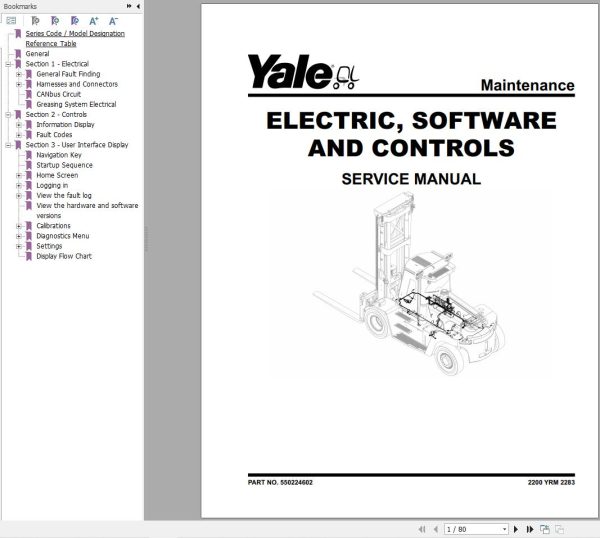
Task: Click the add bookmark icon with plus
Action: [x=55, y=21]
